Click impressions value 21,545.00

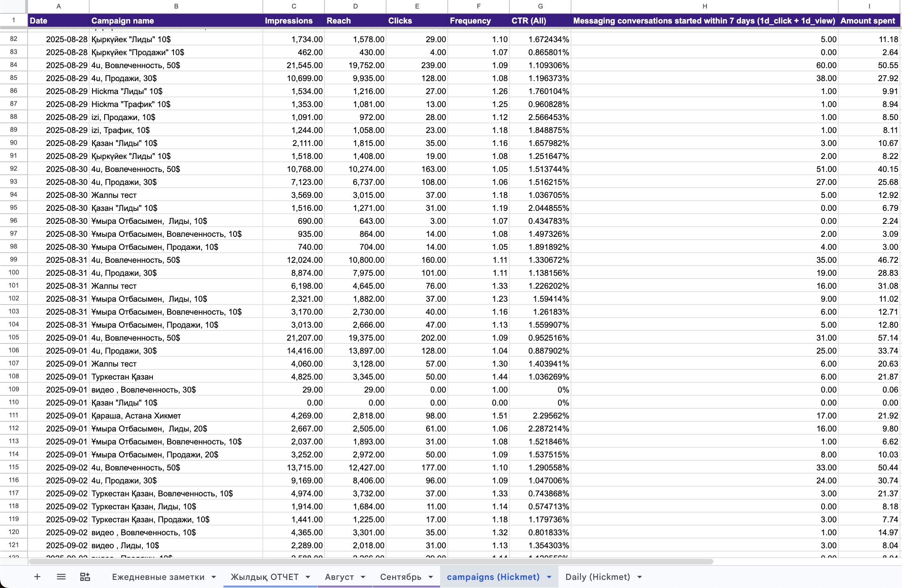pyautogui.click(x=294, y=65)
